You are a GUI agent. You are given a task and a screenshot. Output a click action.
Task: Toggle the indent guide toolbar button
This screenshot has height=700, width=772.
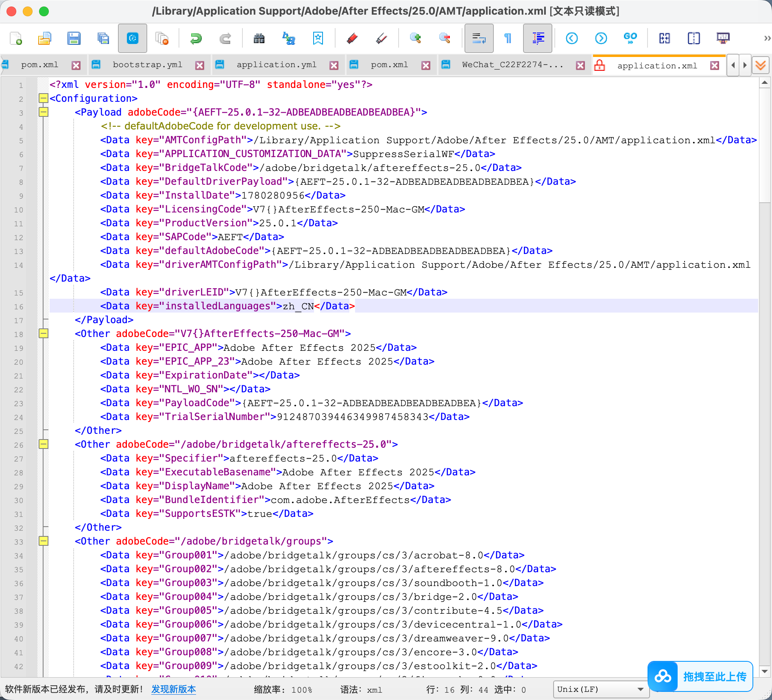[x=538, y=38]
